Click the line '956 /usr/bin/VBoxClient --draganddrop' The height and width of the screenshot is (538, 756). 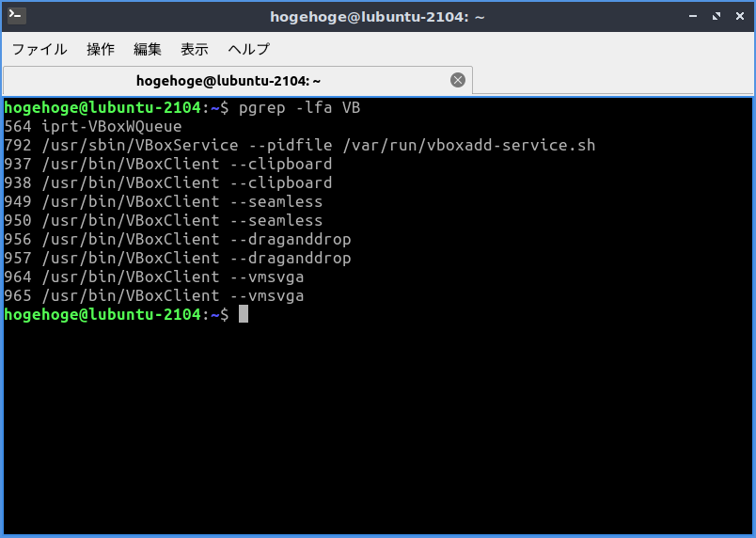tap(178, 239)
